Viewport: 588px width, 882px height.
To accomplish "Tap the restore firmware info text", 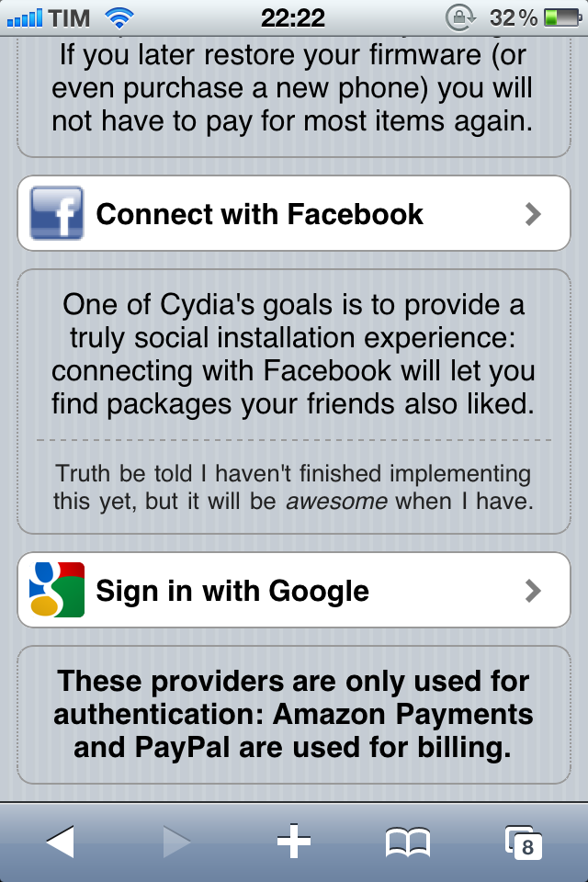I will point(293,88).
